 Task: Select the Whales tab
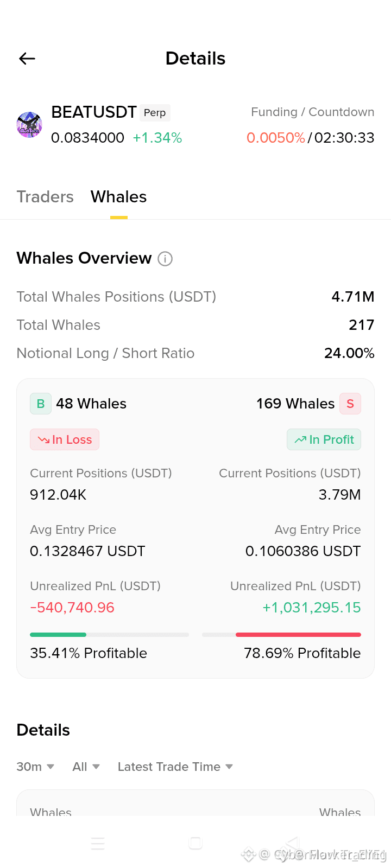point(119,196)
